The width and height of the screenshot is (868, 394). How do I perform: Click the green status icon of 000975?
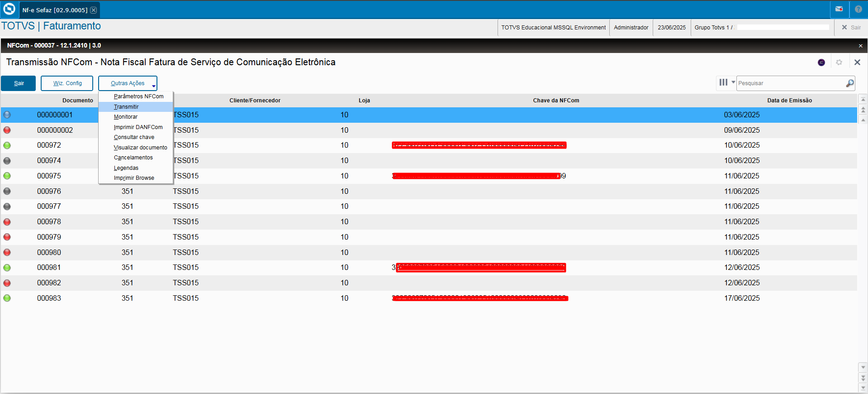pyautogui.click(x=7, y=176)
